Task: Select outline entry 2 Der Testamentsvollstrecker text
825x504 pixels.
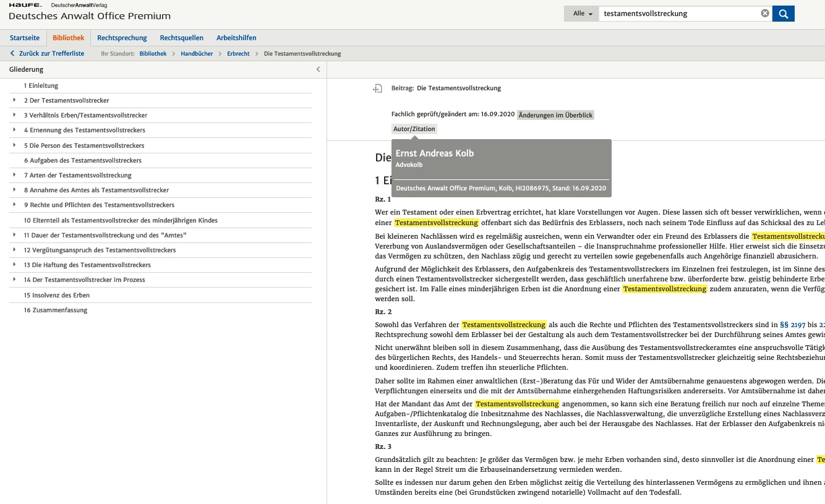Action: click(67, 100)
